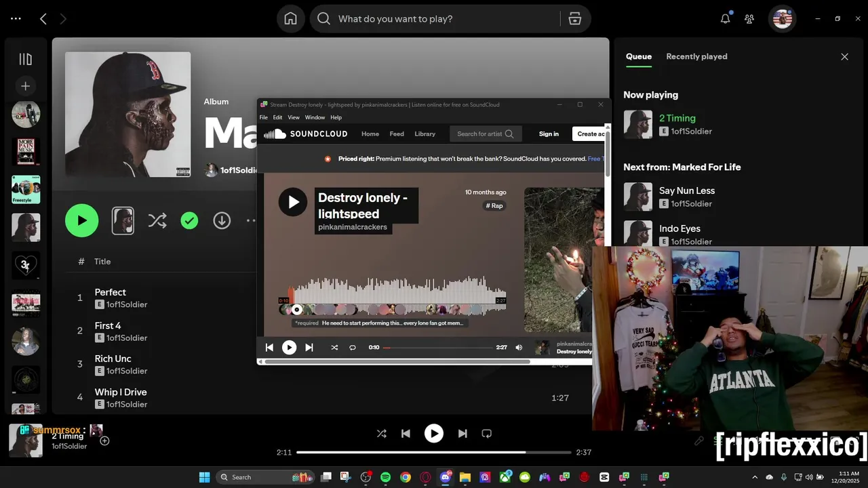Image resolution: width=868 pixels, height=488 pixels.
Task: Skip to next track in Spotify
Action: [462, 434]
